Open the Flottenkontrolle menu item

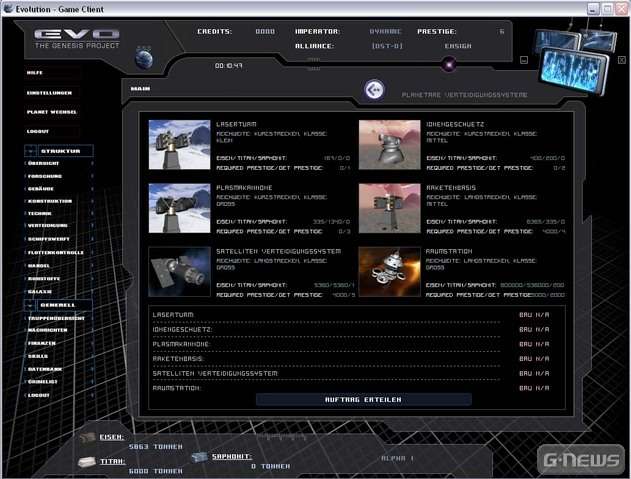pos(56,253)
